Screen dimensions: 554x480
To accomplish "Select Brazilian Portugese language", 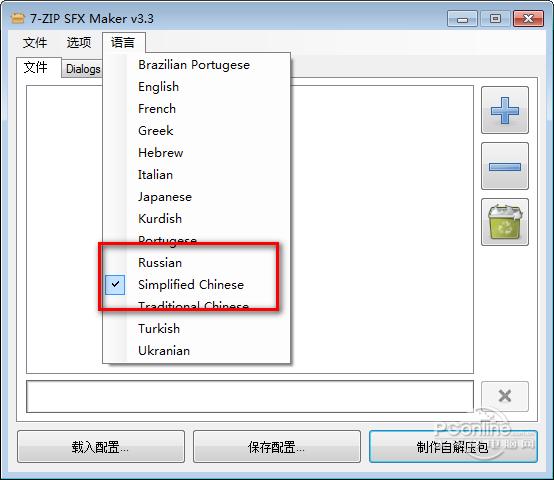I will pos(196,65).
